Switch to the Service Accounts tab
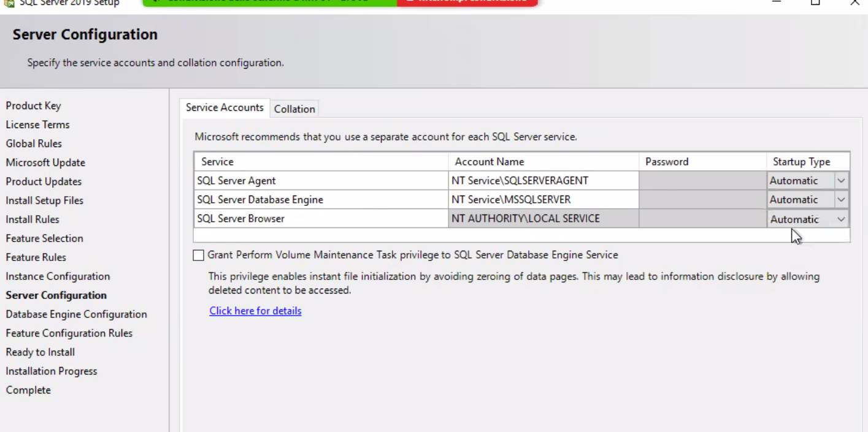Image resolution: width=868 pixels, height=432 pixels. click(x=225, y=107)
